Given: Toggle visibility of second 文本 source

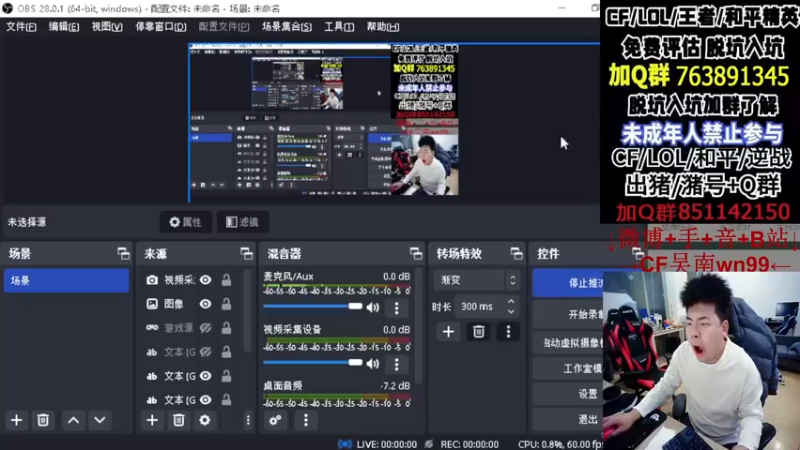Looking at the screenshot, I should coord(206,376).
